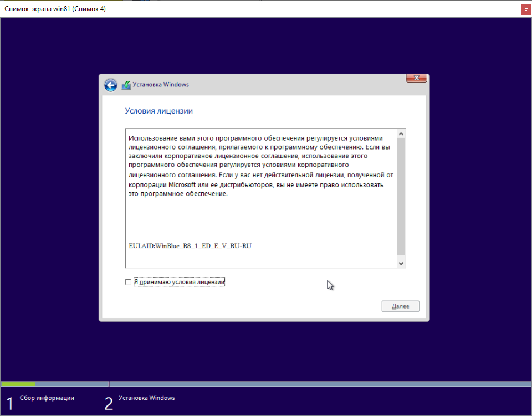Click the green installation progress bar

18,384
